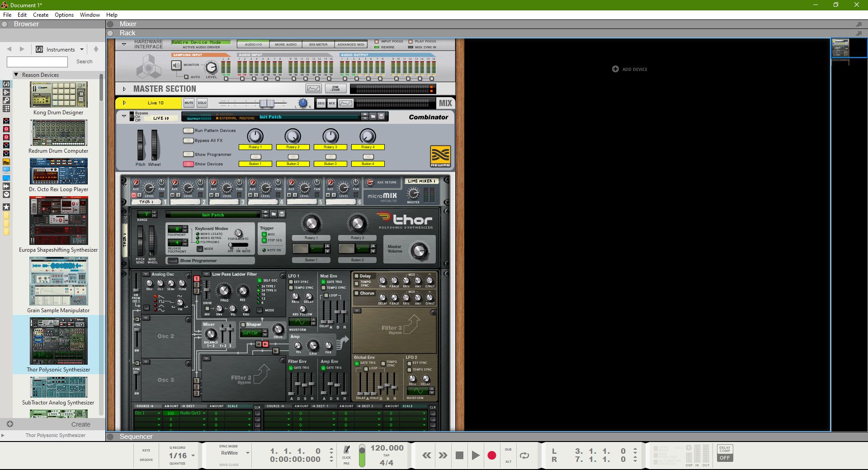Click the DIM -20dB button
Image resolution: width=868 pixels, height=470 pixels.
coord(335,89)
